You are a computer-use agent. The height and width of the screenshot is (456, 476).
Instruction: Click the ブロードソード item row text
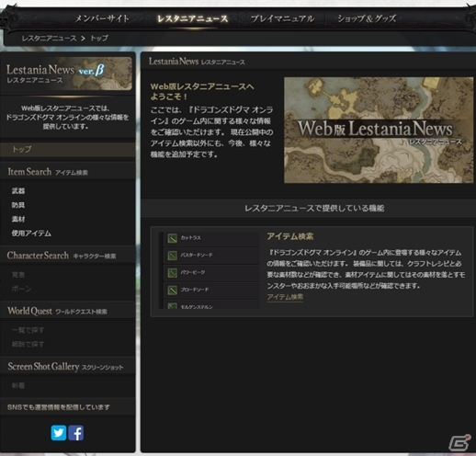point(195,290)
